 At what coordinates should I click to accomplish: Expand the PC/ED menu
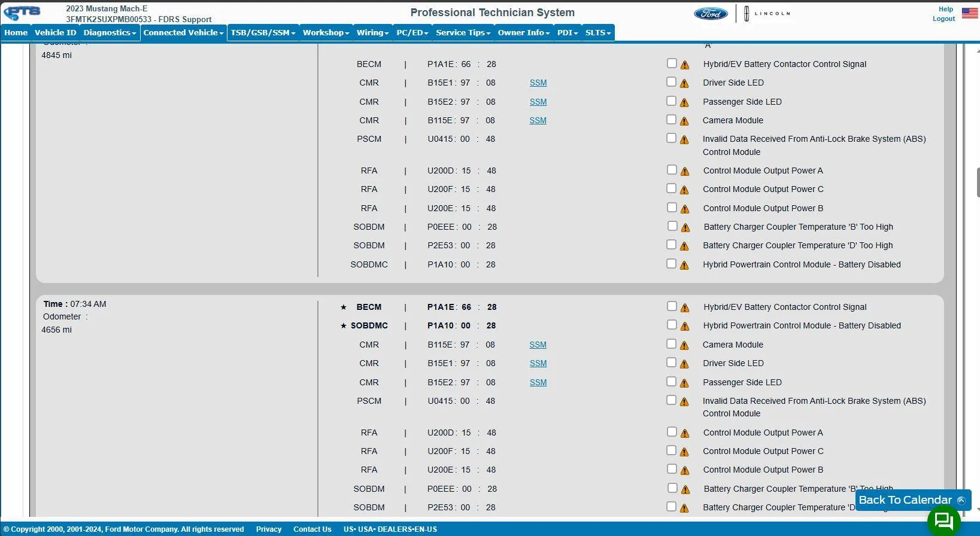[x=412, y=33]
